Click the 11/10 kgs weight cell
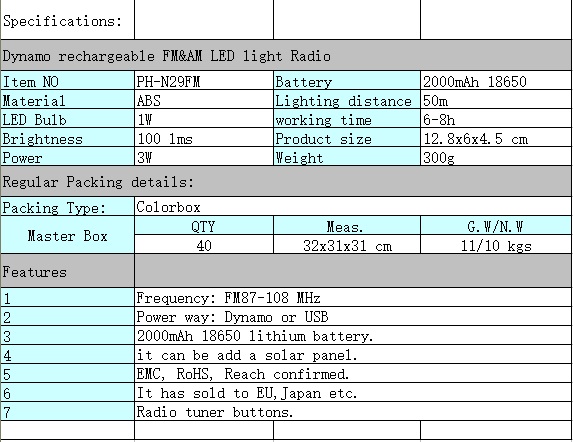The width and height of the screenshot is (573, 442). pyautogui.click(x=496, y=245)
